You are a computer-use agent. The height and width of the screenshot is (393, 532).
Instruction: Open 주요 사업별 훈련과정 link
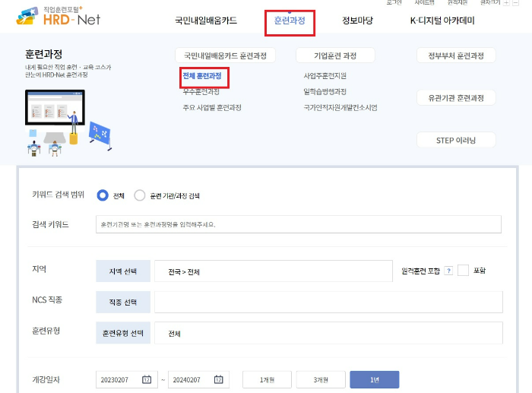tap(212, 108)
